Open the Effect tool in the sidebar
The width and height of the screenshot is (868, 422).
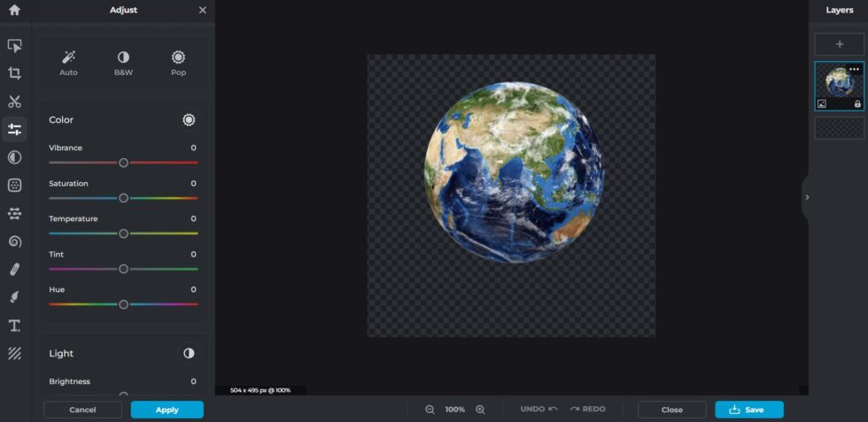click(x=14, y=157)
